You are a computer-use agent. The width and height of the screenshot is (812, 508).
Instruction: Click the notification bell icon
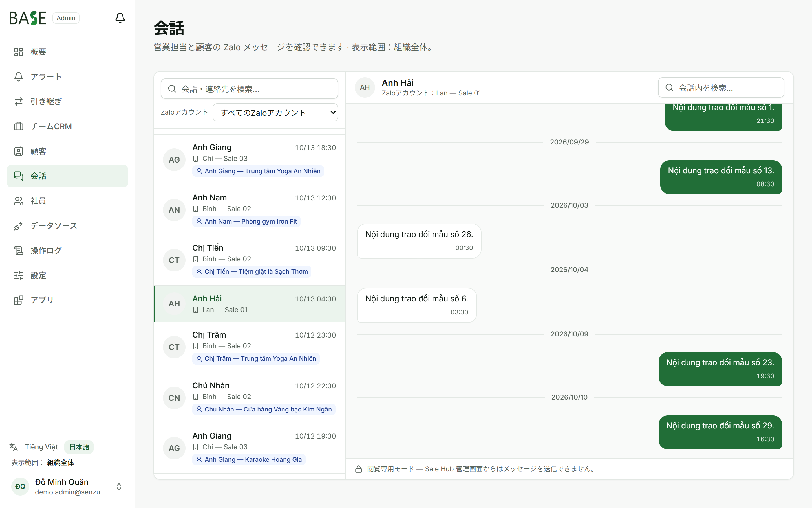point(120,18)
